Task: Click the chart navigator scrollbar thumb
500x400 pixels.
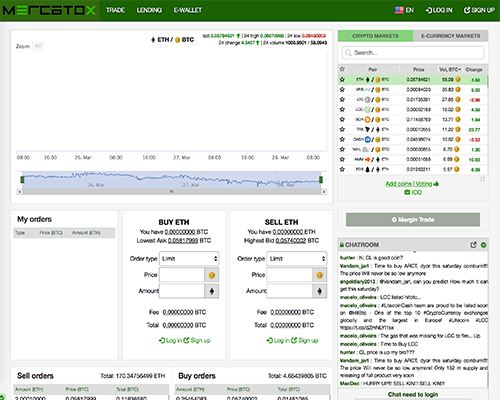Action: coord(172,192)
